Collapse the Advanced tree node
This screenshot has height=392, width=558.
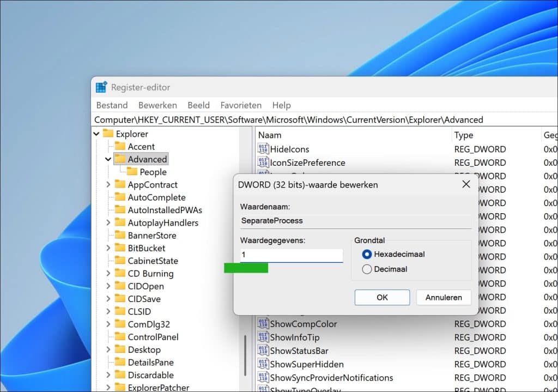pos(108,160)
